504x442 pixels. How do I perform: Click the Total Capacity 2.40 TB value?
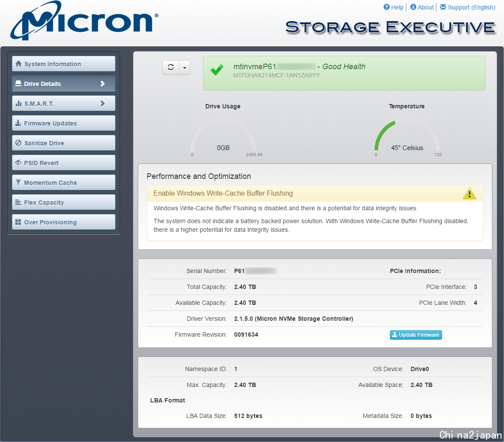pyautogui.click(x=245, y=287)
